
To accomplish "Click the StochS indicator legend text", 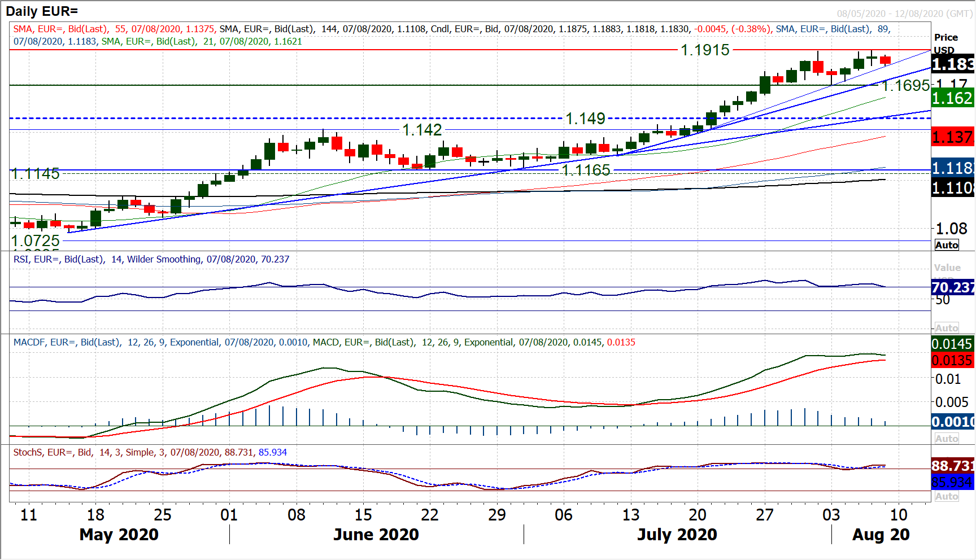I will (150, 453).
